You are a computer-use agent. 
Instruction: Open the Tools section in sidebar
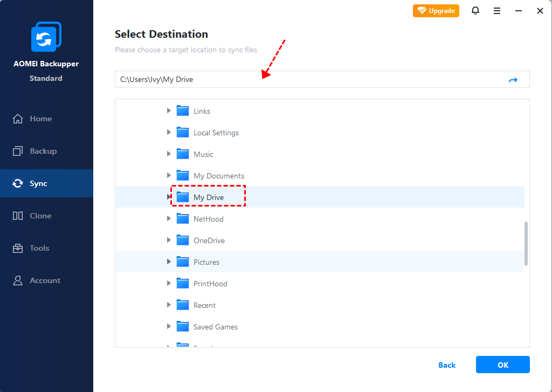(x=39, y=248)
